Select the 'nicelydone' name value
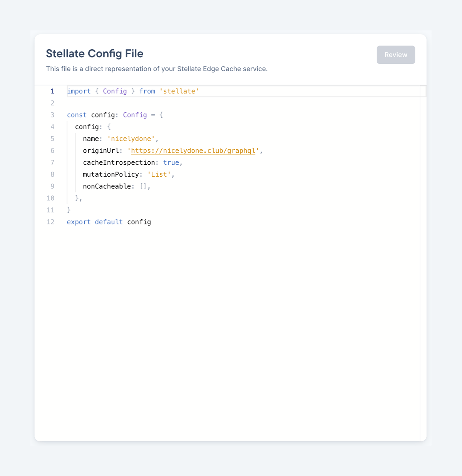462x476 pixels. pyautogui.click(x=131, y=139)
